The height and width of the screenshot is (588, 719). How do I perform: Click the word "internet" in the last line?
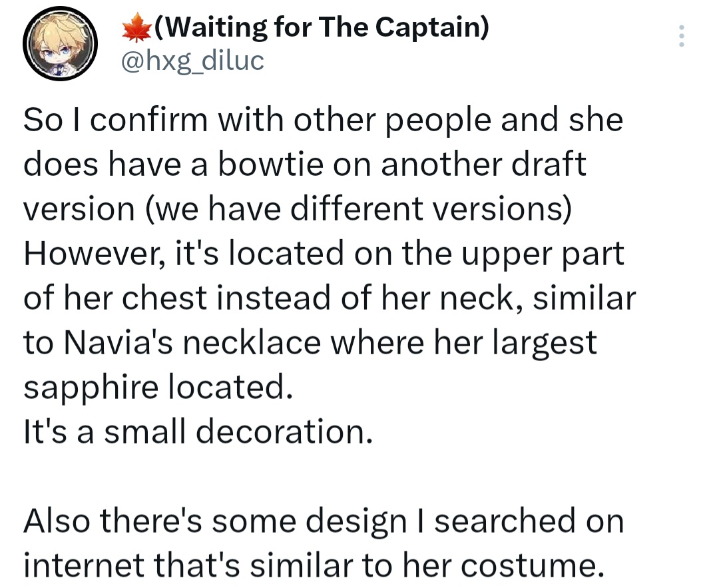pyautogui.click(x=89, y=566)
